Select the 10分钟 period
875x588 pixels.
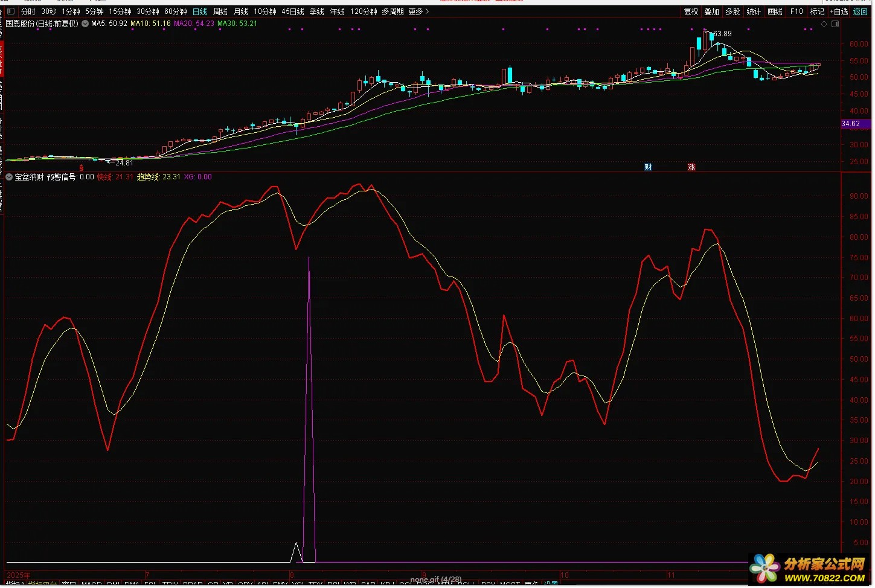point(265,11)
